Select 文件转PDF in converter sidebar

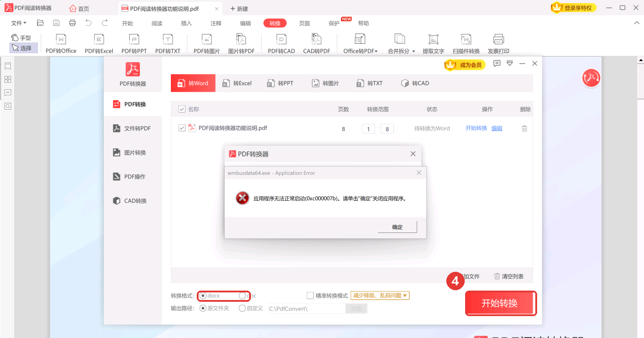pos(132,128)
